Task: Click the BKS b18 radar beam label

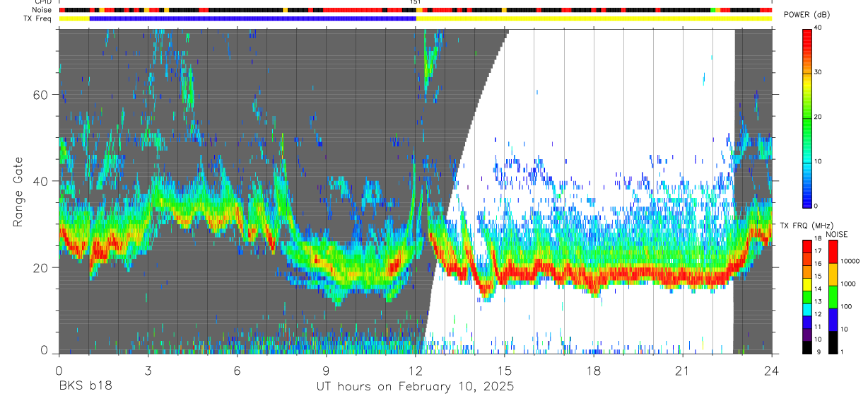Action: point(84,387)
